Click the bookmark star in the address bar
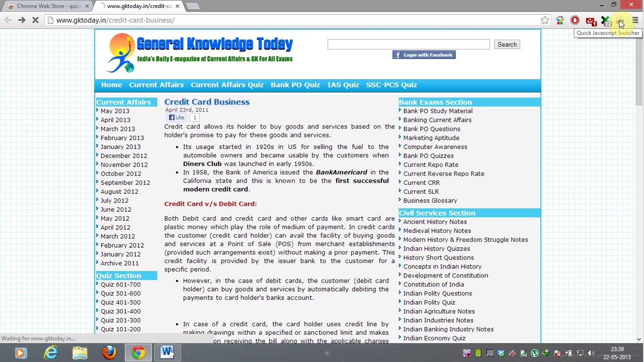The width and height of the screenshot is (644, 362). 545,20
